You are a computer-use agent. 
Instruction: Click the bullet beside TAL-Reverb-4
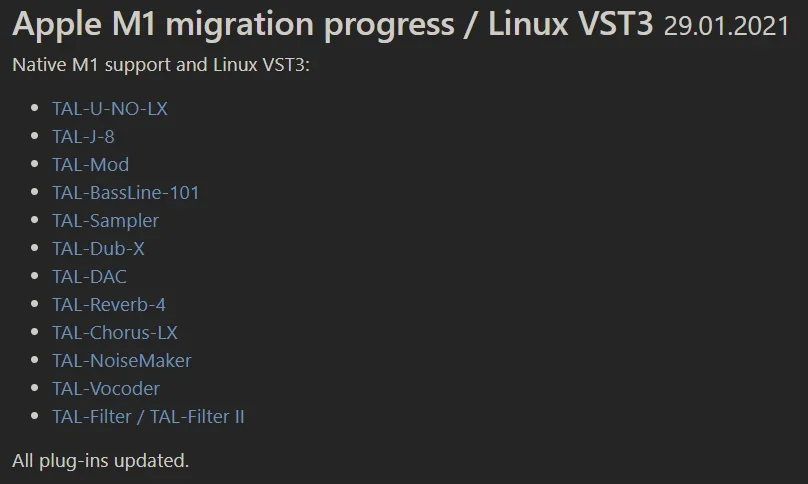(35, 304)
